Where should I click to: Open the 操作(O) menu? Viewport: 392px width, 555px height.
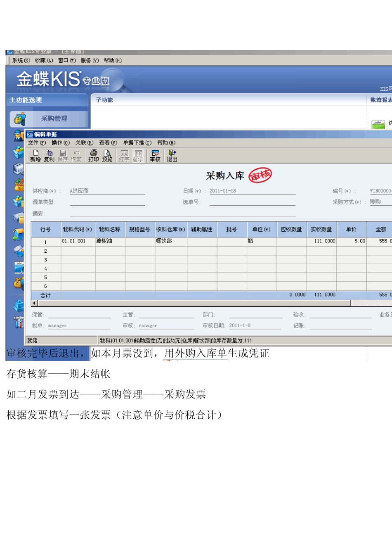[x=61, y=143]
